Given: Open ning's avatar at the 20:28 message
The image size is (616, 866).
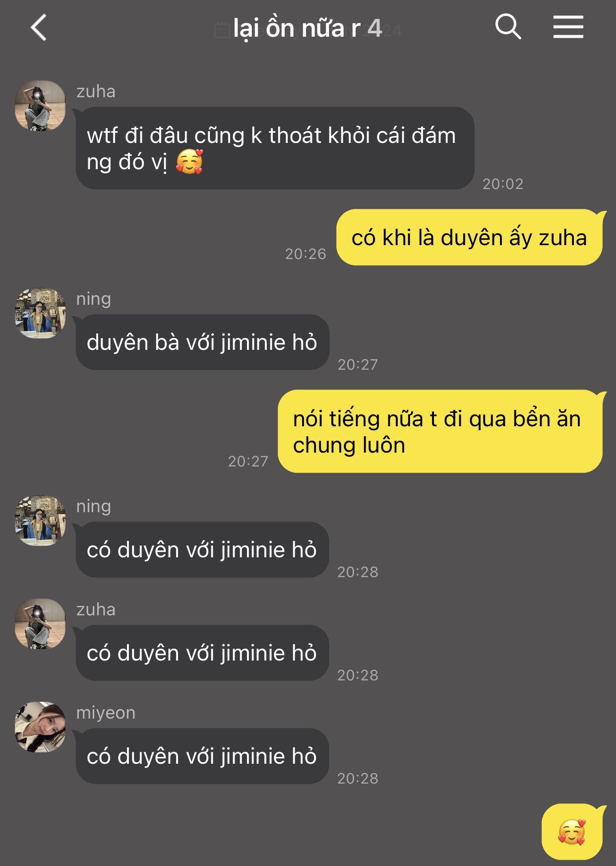Looking at the screenshot, I should [x=40, y=521].
